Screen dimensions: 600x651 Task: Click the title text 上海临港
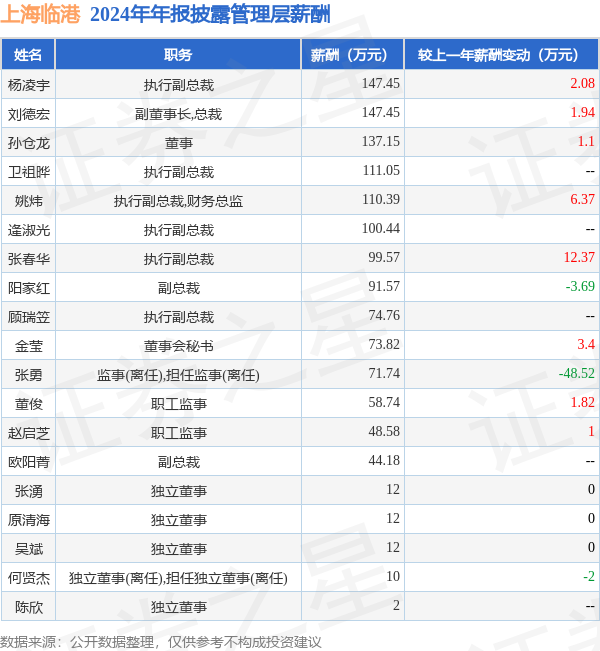tap(40, 14)
